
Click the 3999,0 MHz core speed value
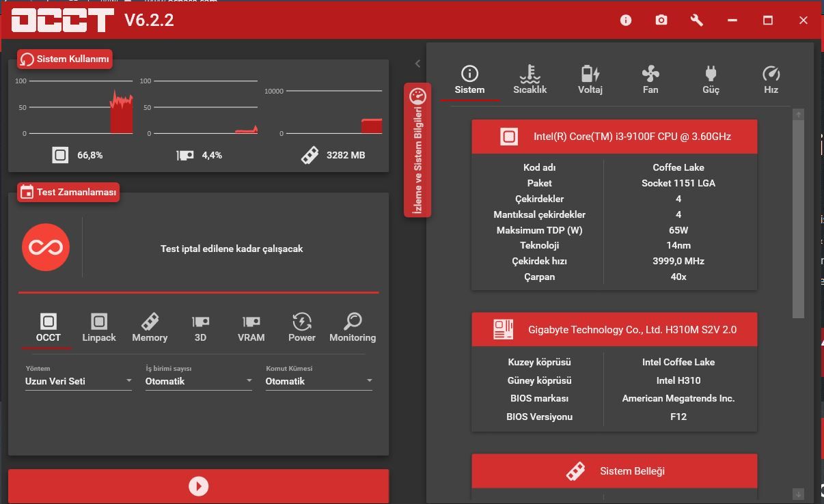[x=678, y=261]
